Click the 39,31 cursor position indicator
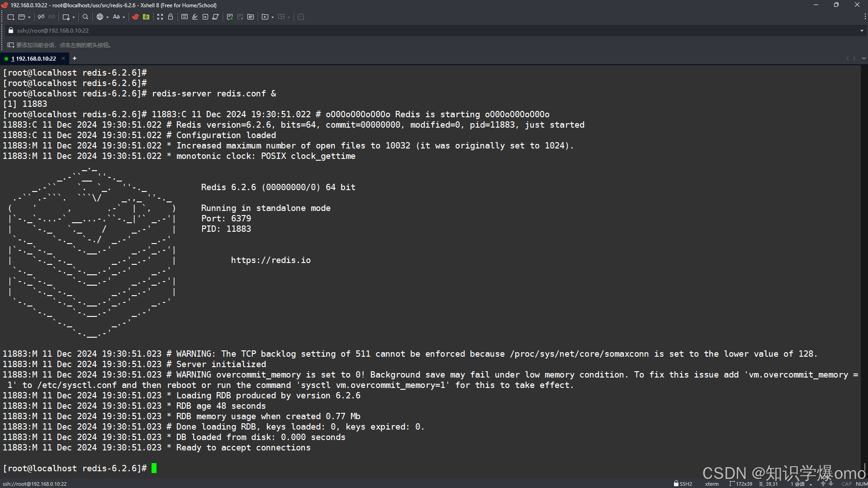The image size is (868, 488). (768, 484)
